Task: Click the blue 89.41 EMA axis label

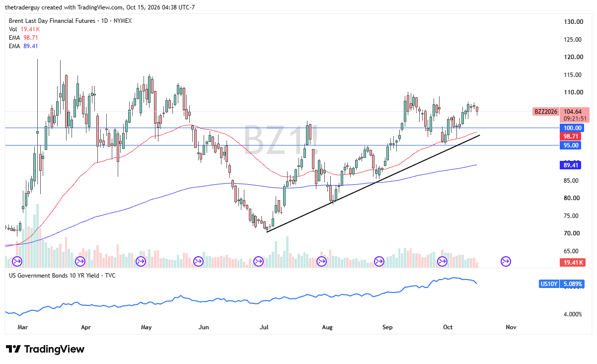Action: (571, 165)
